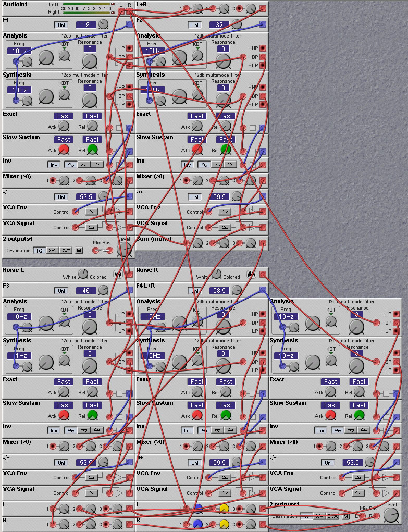Image resolution: width=408 pixels, height=532 pixels.
Task: Click the Uni button on F4 L+R module
Action: (194, 290)
